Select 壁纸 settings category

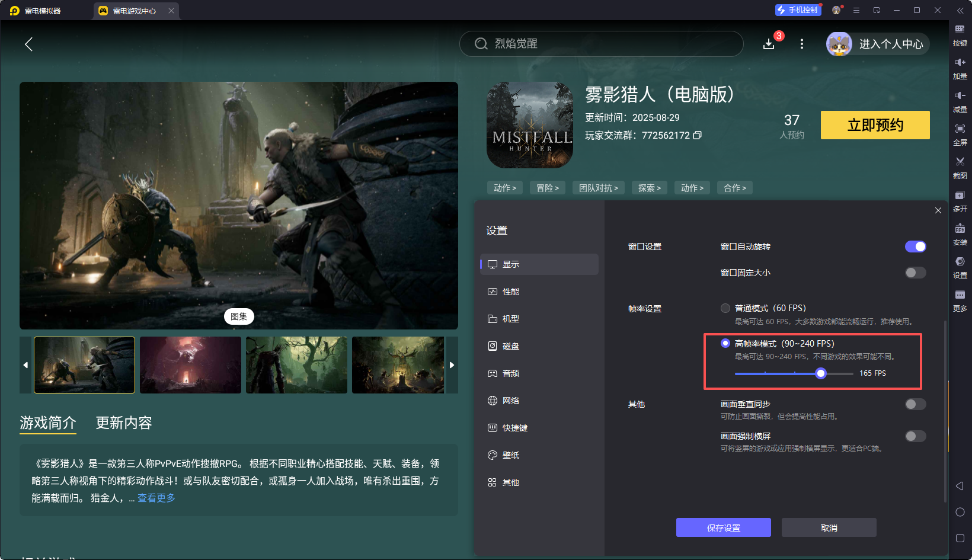539,455
